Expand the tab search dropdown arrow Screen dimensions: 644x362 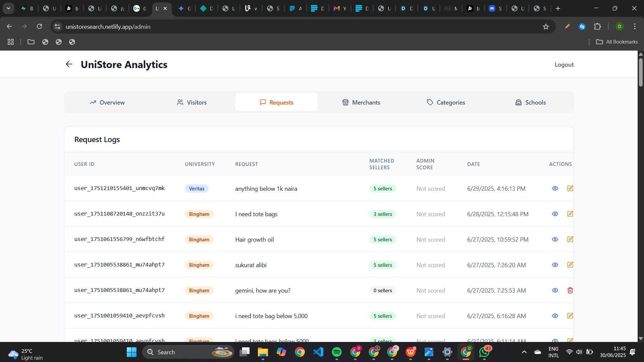pos(8,8)
